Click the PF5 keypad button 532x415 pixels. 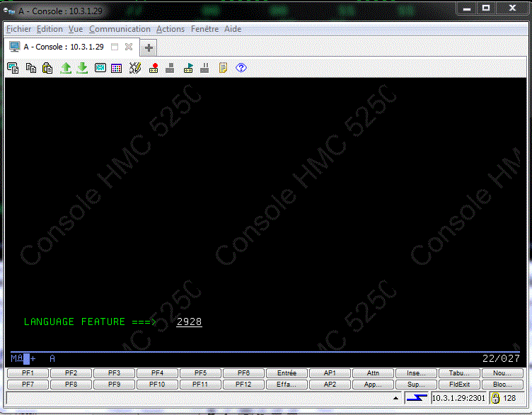coord(200,373)
